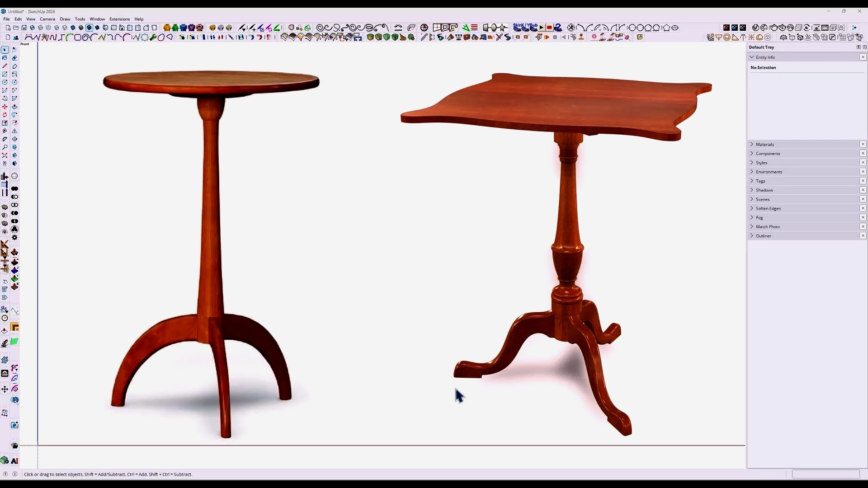Pick the Rotate tool

pyautogui.click(x=5, y=115)
